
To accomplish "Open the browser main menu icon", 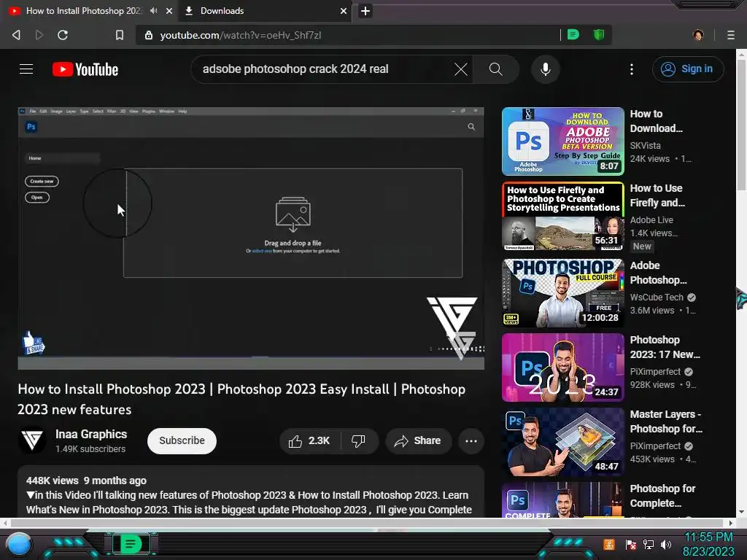I will [730, 35].
